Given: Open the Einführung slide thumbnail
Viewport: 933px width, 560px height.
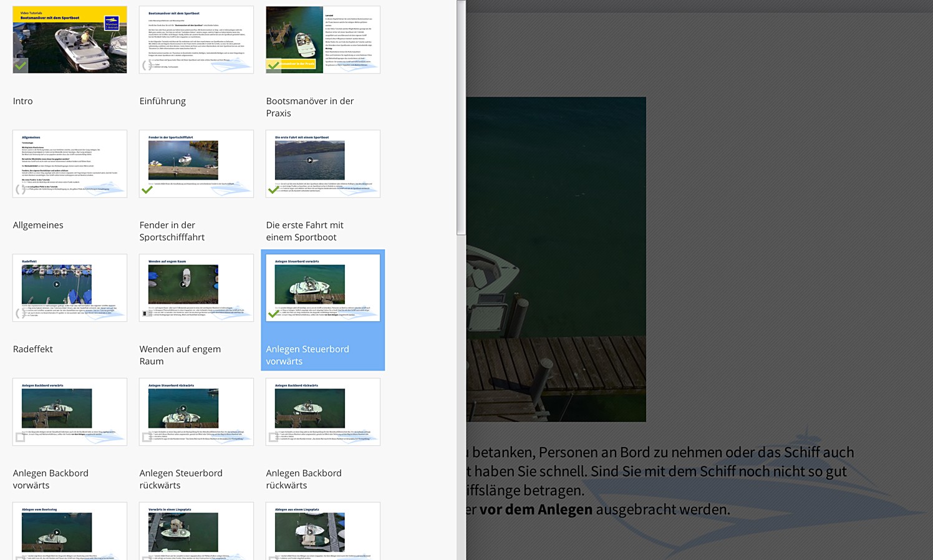Looking at the screenshot, I should pyautogui.click(x=196, y=40).
